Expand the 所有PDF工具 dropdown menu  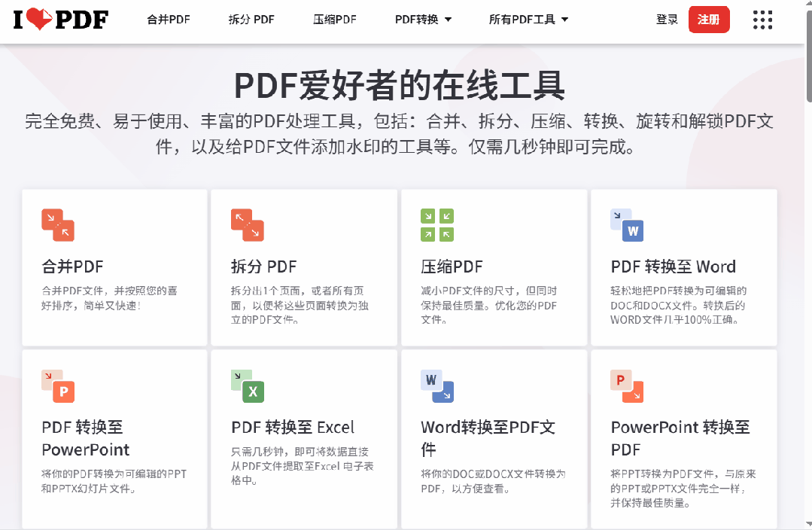pyautogui.click(x=528, y=20)
